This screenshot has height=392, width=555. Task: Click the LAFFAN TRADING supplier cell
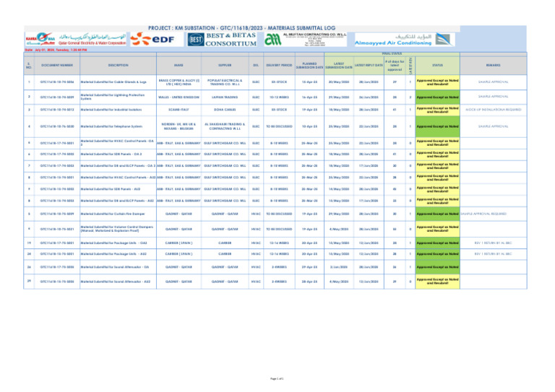pos(225,97)
